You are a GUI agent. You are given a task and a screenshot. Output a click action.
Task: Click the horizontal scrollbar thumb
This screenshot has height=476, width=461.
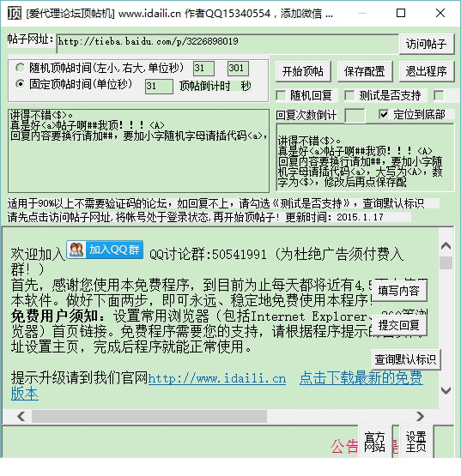tap(149, 416)
